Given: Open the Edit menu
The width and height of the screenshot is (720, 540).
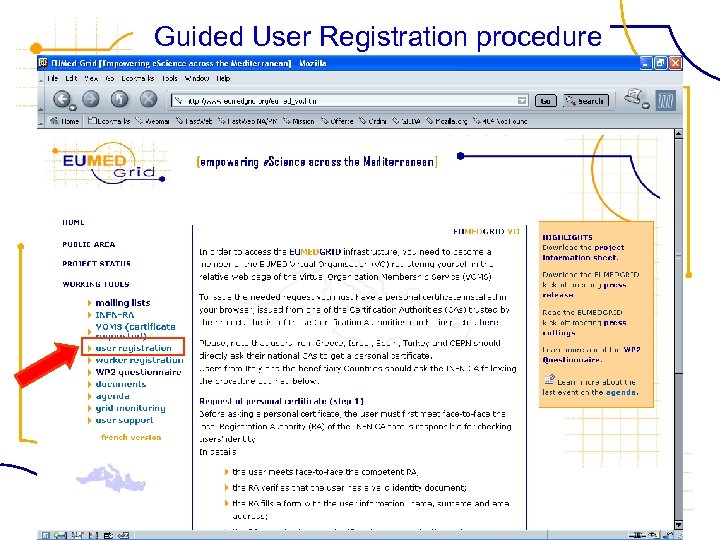Looking at the screenshot, I should [x=71, y=79].
